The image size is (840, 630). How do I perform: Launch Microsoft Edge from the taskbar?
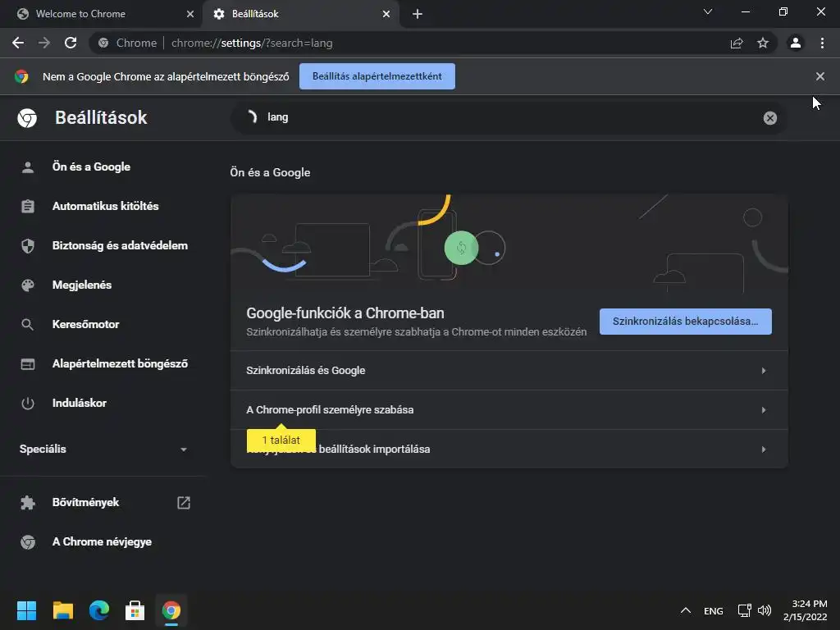tap(99, 610)
